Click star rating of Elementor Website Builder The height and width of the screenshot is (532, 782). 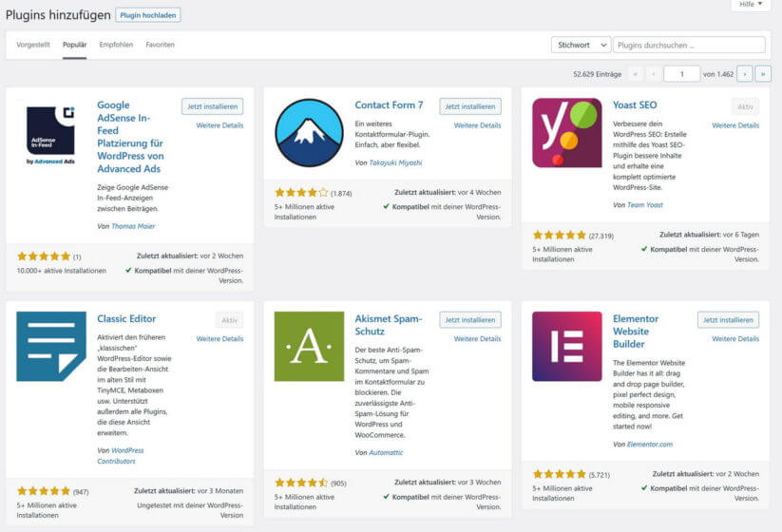coord(559,474)
